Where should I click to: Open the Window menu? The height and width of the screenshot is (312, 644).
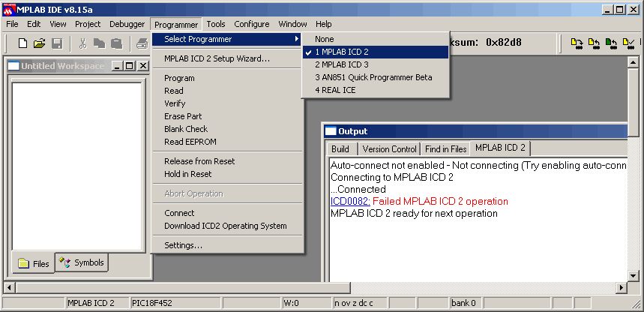coord(292,24)
